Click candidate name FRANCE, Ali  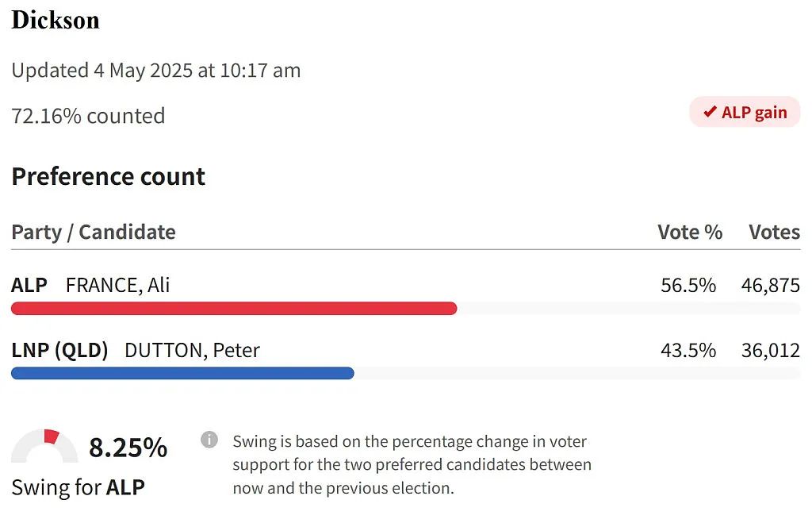pyautogui.click(x=117, y=285)
